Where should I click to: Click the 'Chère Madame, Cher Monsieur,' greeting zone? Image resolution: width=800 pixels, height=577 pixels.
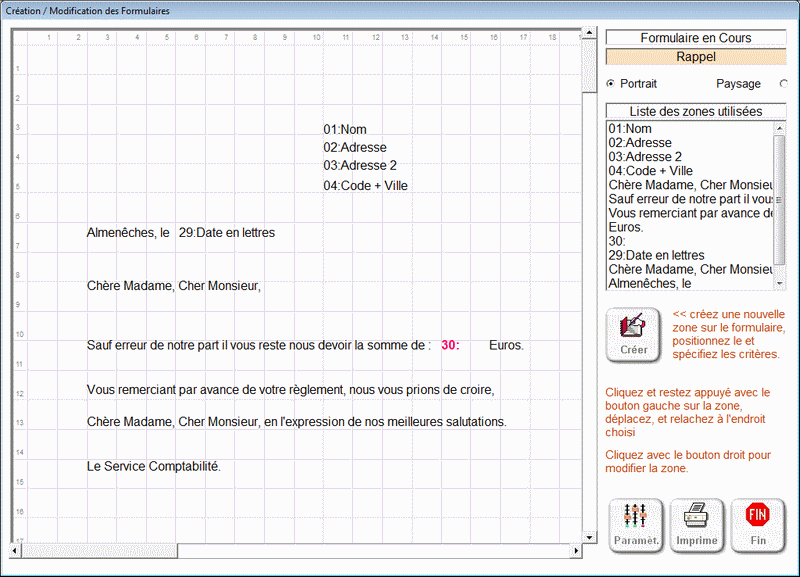tap(173, 286)
